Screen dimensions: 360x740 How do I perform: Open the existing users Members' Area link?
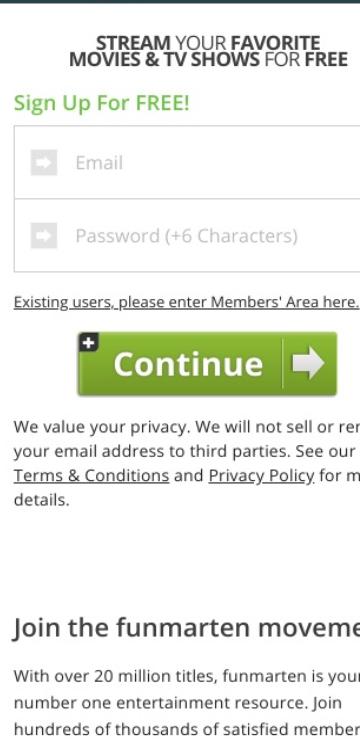[x=187, y=302]
